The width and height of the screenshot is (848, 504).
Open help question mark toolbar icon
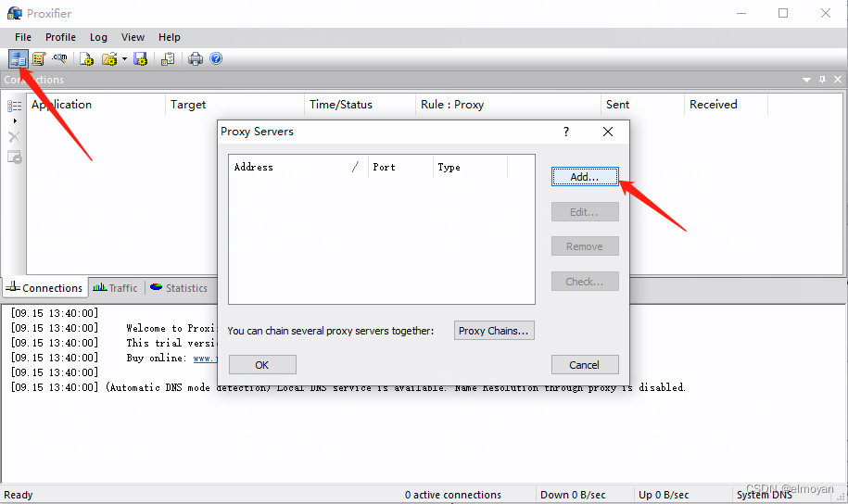coord(216,58)
